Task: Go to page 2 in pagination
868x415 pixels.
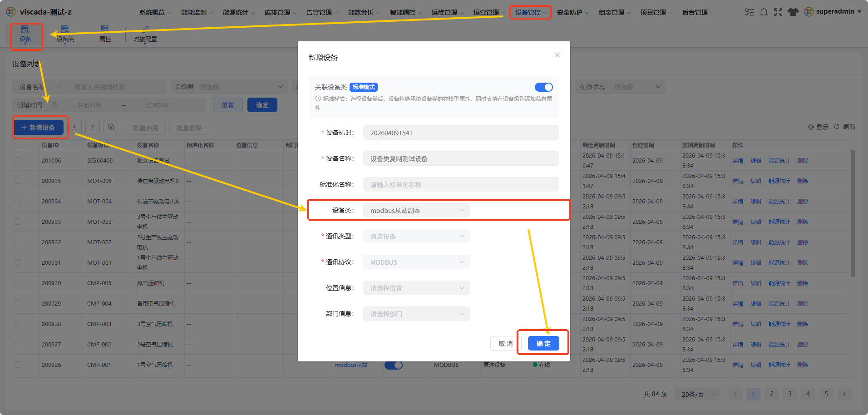Action: coord(772,394)
